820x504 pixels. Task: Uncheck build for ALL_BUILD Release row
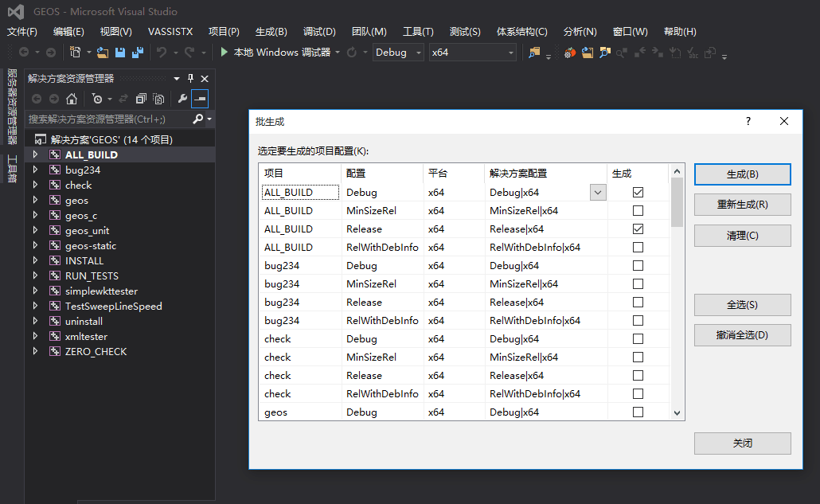(638, 229)
